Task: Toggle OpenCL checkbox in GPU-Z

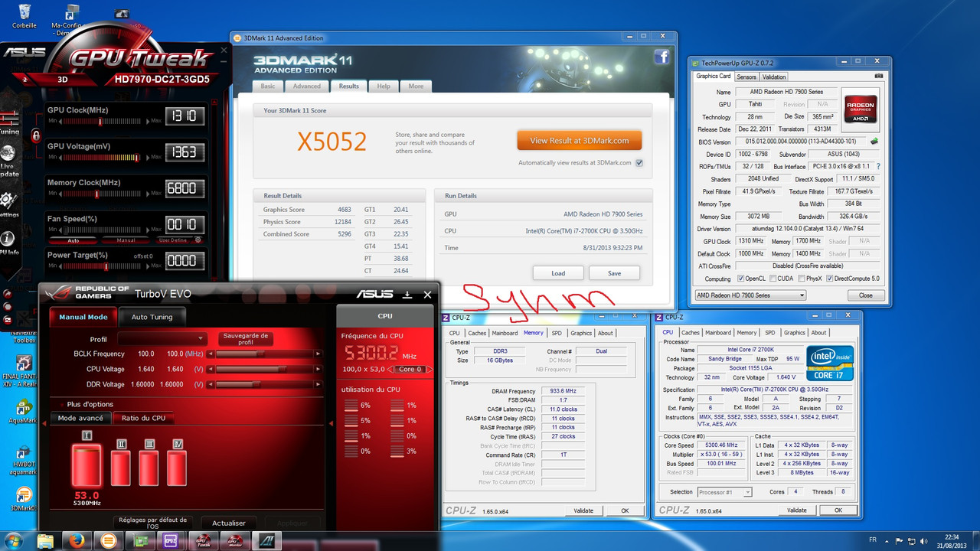Action: [740, 279]
